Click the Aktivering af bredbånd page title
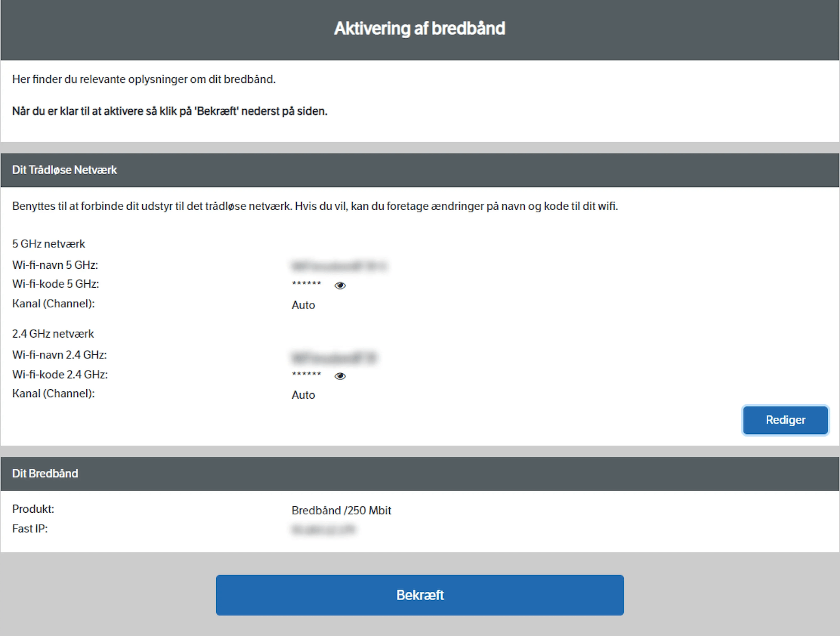 tap(419, 29)
